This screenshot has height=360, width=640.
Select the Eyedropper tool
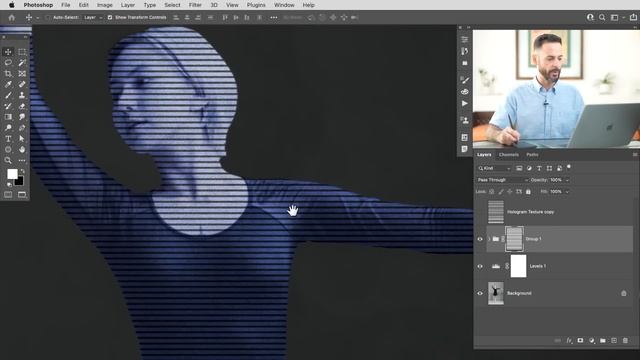pos(8,84)
